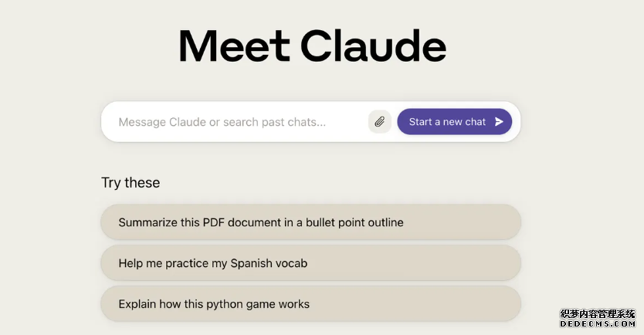Pick 'Explain how this python game works' prompt
Image resolution: width=644 pixels, height=335 pixels.
click(311, 304)
